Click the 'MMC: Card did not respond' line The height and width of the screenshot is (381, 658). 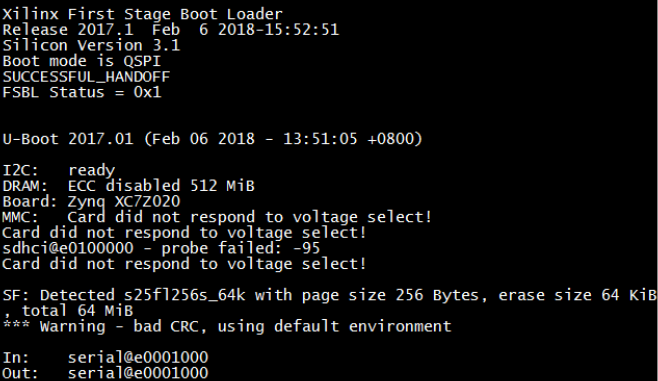pyautogui.click(x=217, y=217)
